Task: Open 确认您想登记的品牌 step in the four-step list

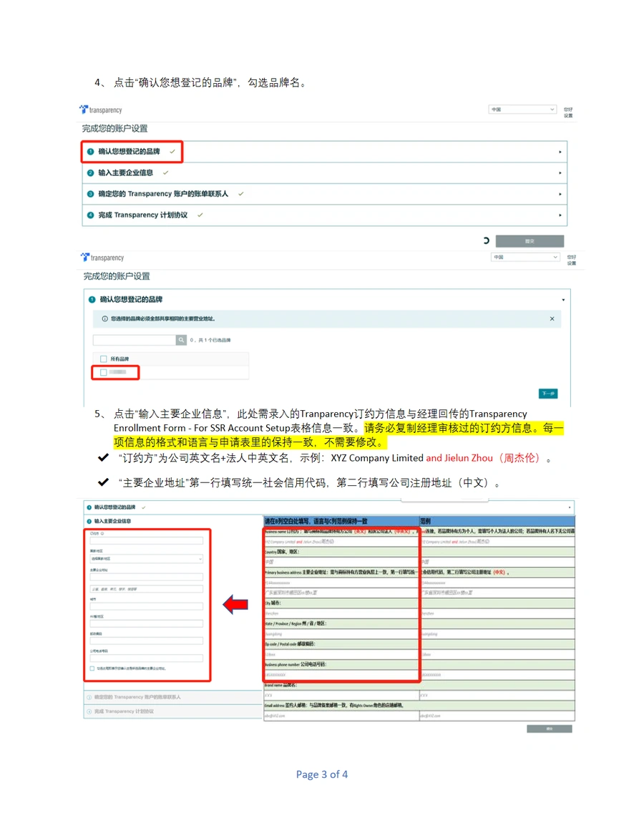Action: tap(325, 152)
